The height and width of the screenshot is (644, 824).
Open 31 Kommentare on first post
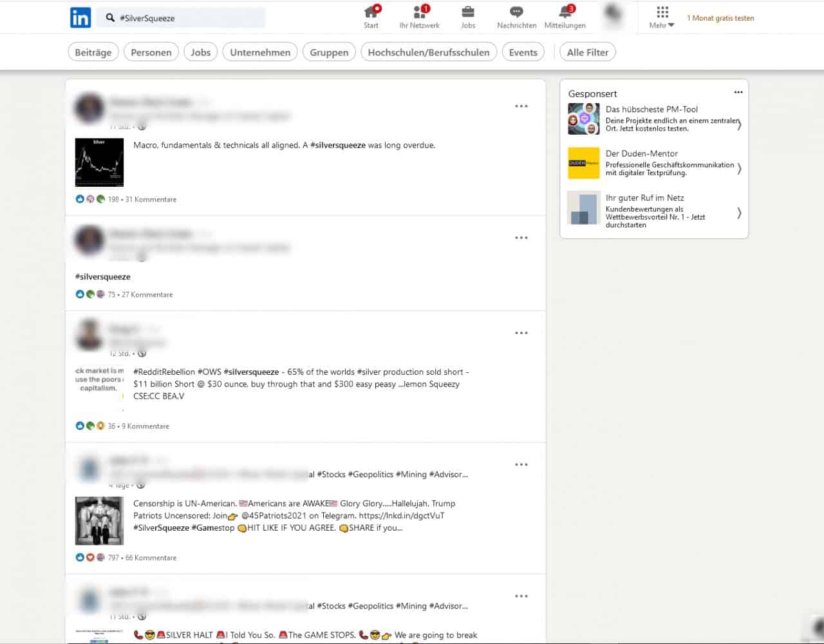(151, 200)
